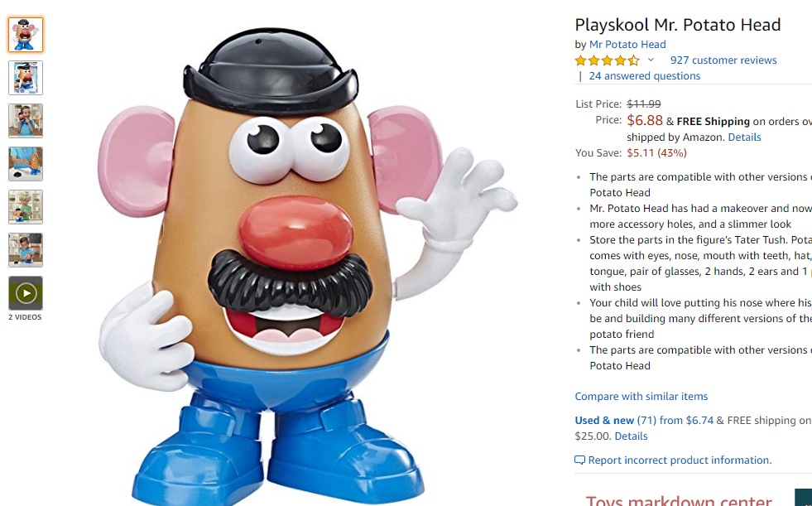This screenshot has width=812, height=506.
Task: Click the star rating icons
Action: coord(608,60)
